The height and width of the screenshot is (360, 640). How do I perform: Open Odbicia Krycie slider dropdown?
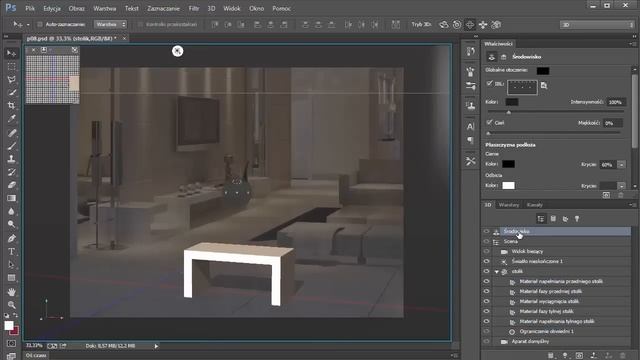click(x=621, y=186)
